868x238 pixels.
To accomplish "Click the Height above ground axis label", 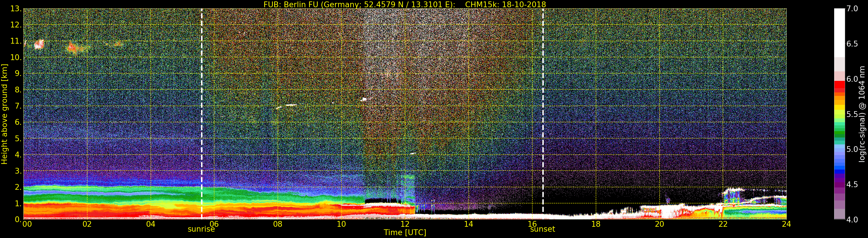I will pyautogui.click(x=4, y=114).
